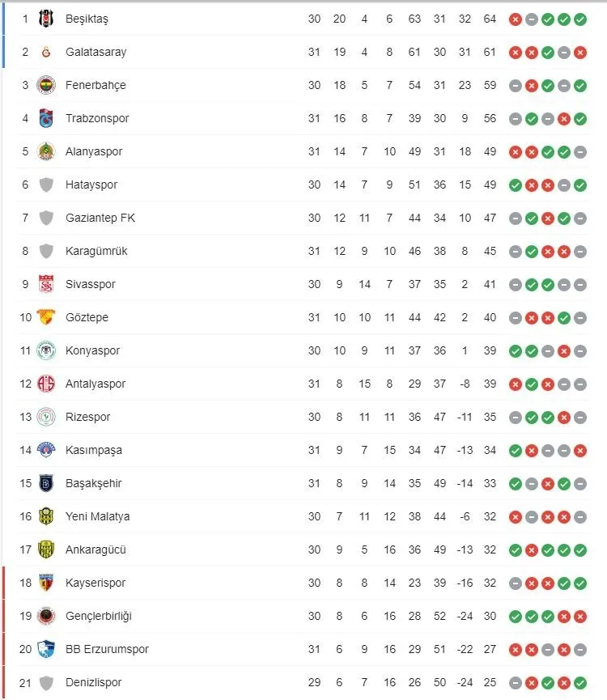Select the Kasımpaşa club crest
This screenshot has width=607, height=700.
46,450
